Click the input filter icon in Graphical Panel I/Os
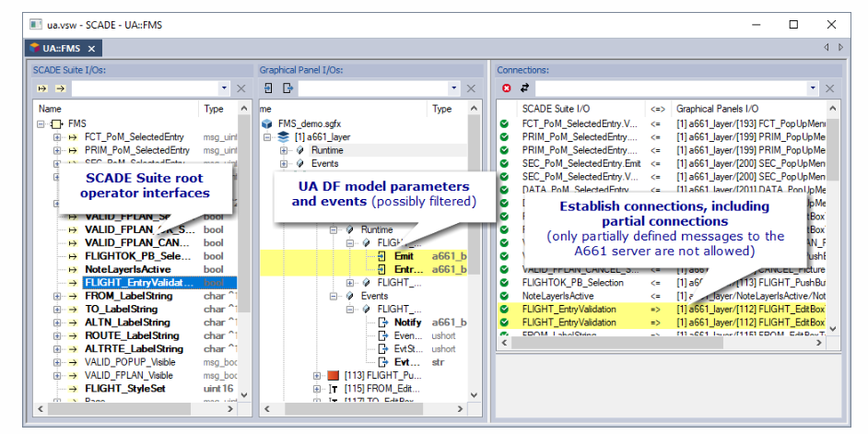This screenshot has height=434, width=868. pyautogui.click(x=268, y=88)
